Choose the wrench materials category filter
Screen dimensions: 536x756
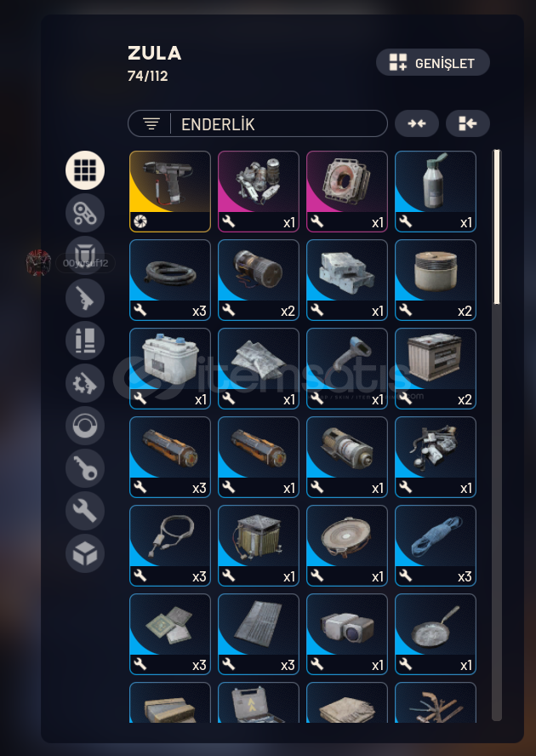point(85,511)
